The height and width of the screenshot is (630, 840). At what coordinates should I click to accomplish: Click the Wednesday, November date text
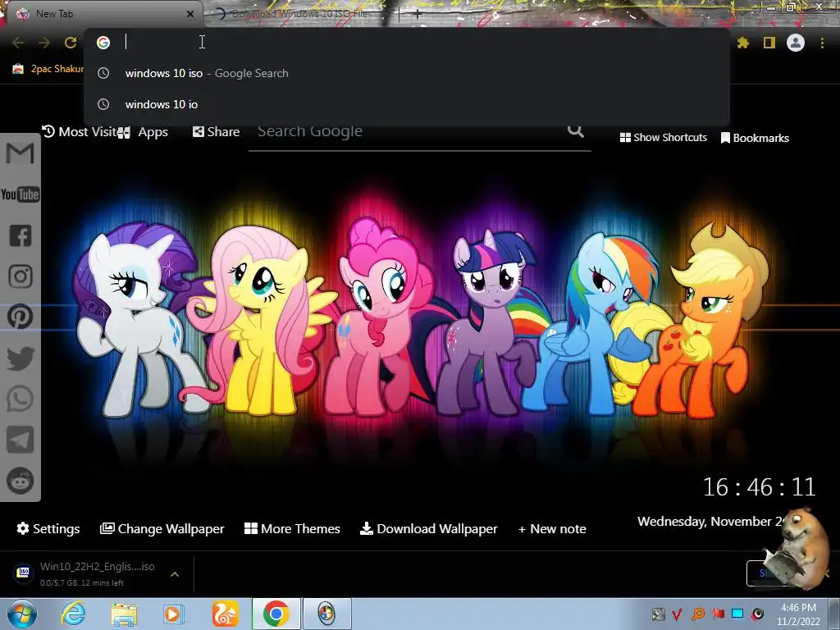pos(710,522)
